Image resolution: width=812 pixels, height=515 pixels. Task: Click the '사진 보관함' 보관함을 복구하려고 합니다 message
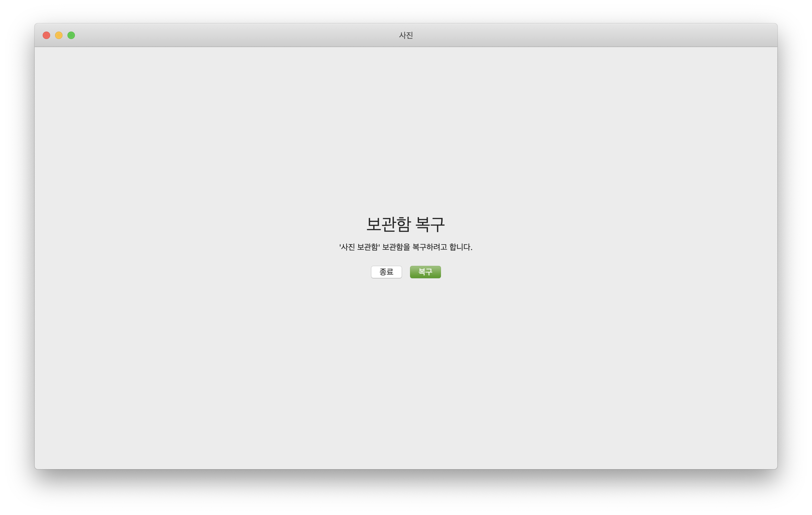406,247
